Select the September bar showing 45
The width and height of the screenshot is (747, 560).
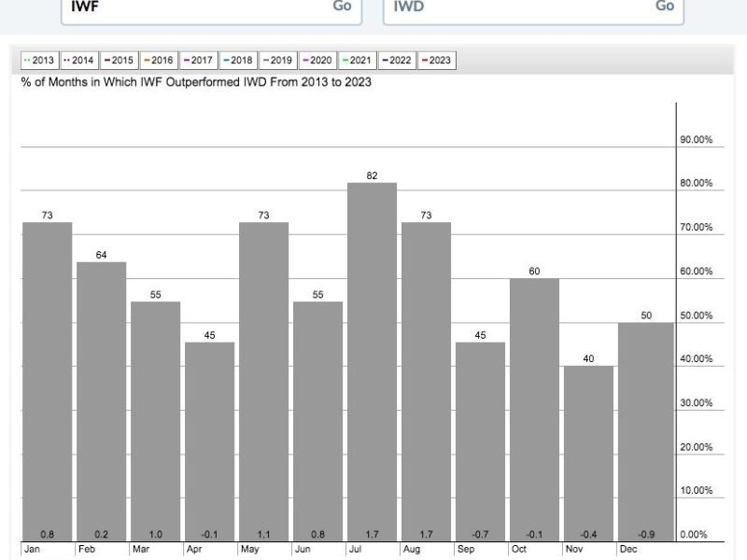[480, 441]
